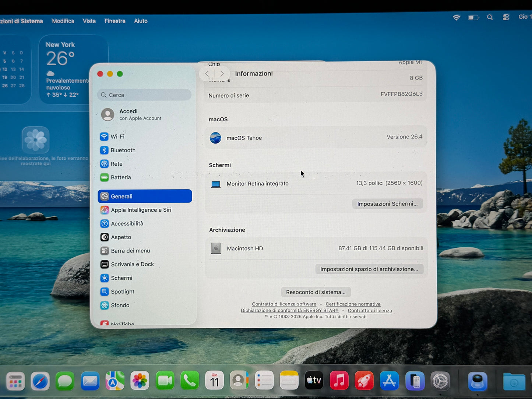The width and height of the screenshot is (532, 399).
Task: Click the Monitor Retina integrato display icon
Action: 216,184
